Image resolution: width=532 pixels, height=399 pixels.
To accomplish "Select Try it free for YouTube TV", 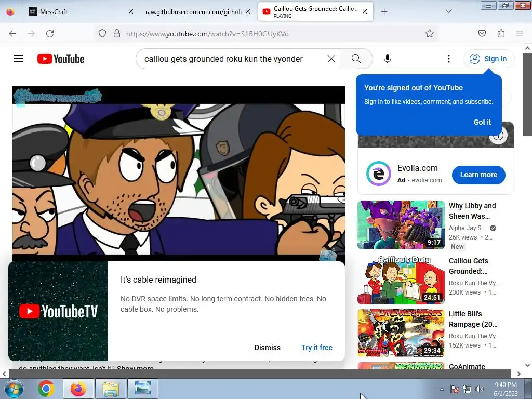I will (317, 348).
